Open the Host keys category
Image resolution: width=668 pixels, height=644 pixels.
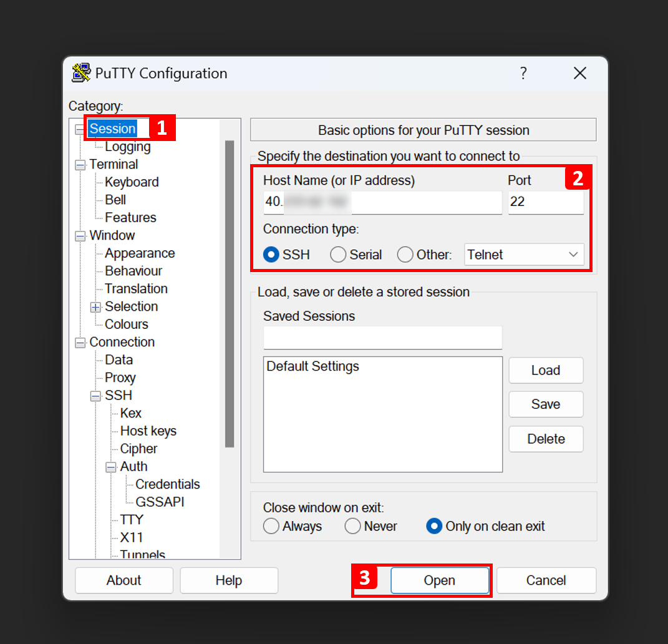click(148, 431)
